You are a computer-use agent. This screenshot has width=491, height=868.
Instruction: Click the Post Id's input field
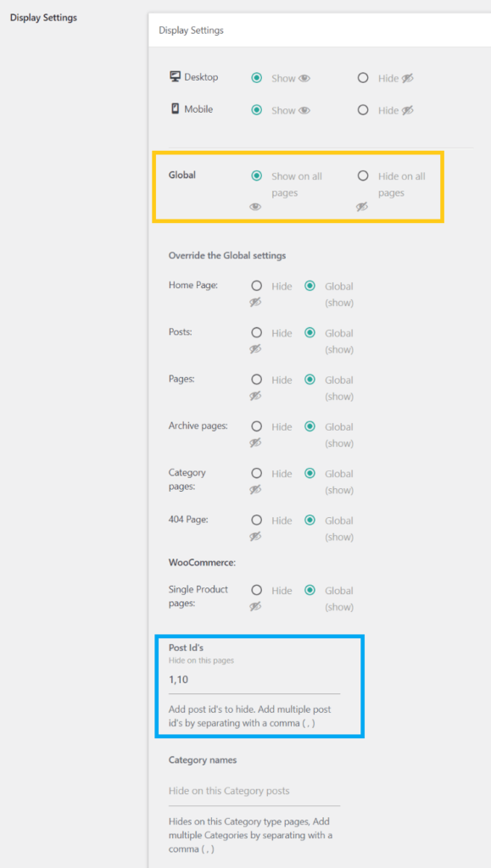click(254, 680)
